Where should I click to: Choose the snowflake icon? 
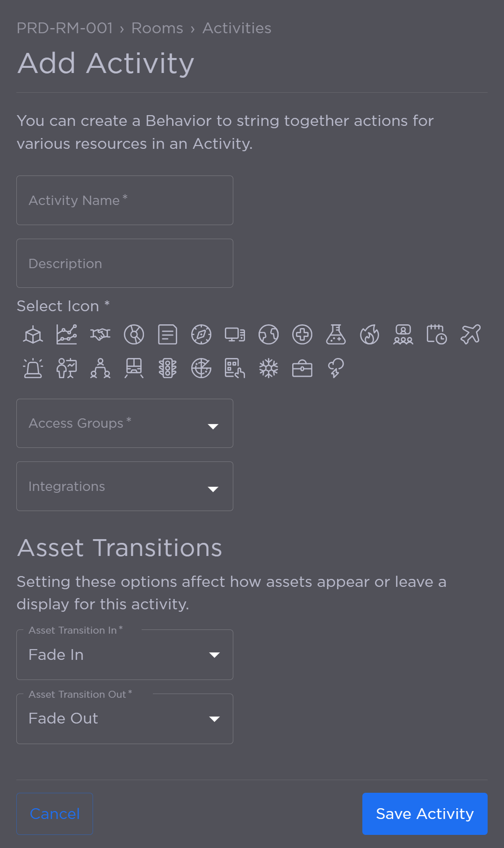[x=268, y=368]
